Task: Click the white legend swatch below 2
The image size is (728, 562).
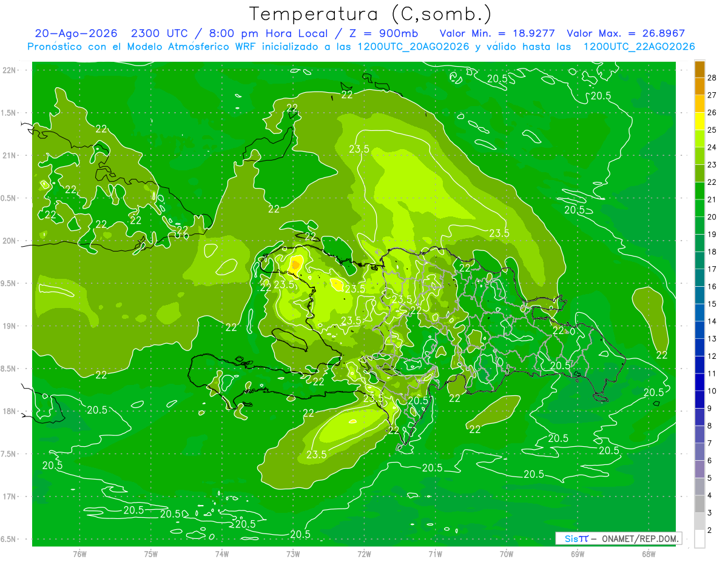Action: 699,539
